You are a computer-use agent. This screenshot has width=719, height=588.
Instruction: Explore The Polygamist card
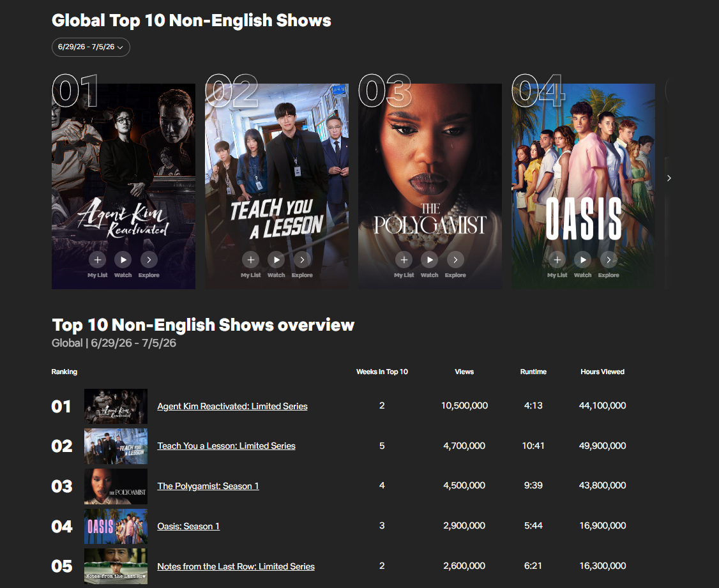[455, 260]
